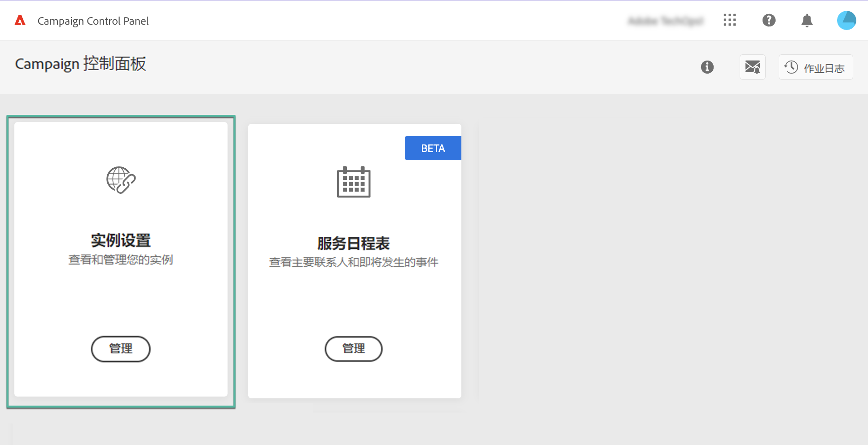Click the Campaign 控制面板 page heading

pos(81,64)
